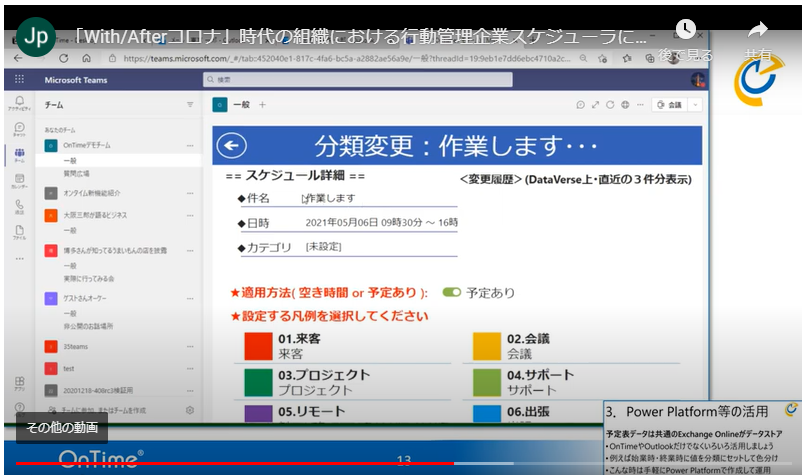This screenshot has width=802, height=475.
Task: Click the watch later clock icon
Action: pos(685,29)
